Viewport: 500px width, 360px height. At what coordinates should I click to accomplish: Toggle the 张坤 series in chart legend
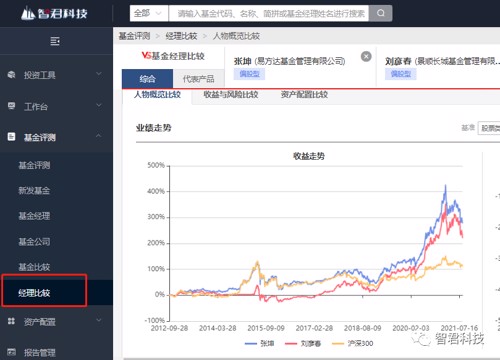coord(259,343)
